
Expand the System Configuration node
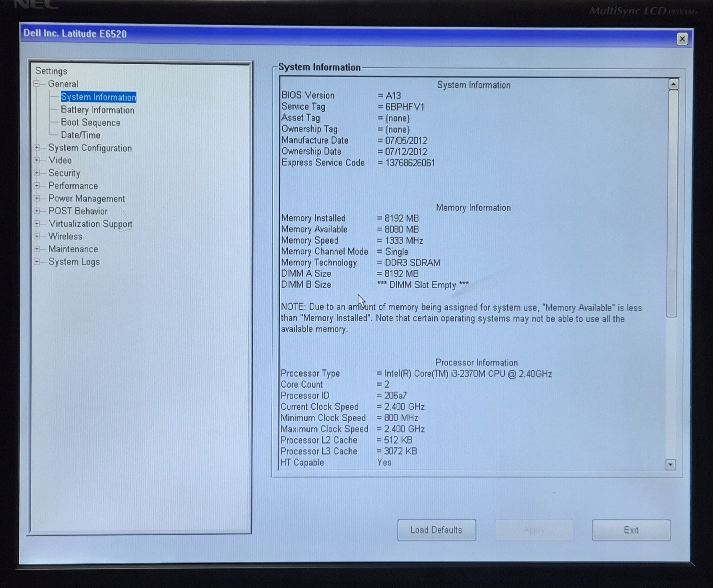[x=37, y=147]
